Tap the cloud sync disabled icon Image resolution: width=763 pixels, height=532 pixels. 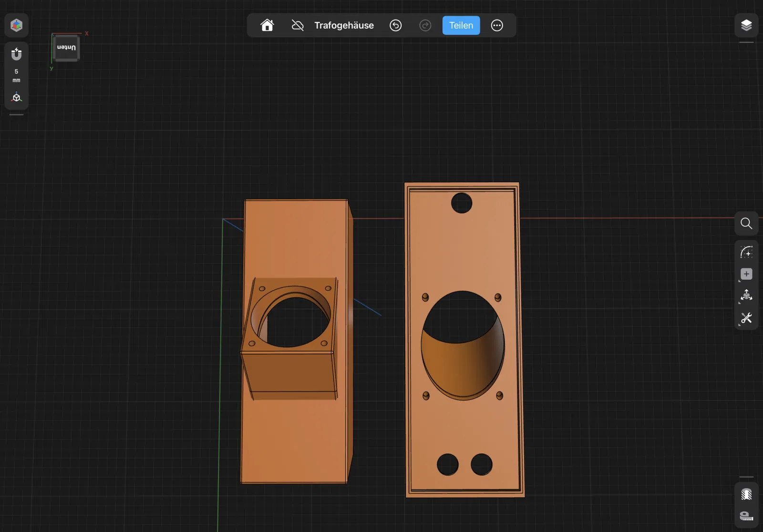tap(298, 25)
